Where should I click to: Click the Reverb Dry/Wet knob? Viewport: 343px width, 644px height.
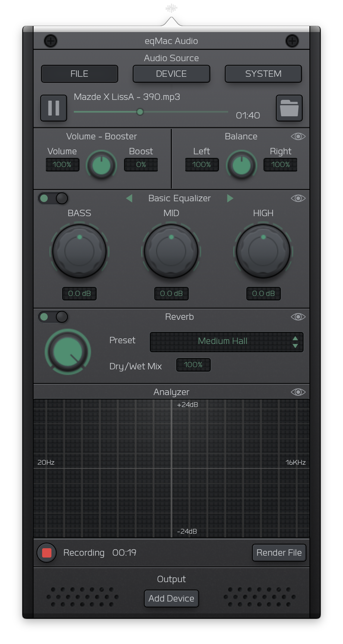[68, 352]
